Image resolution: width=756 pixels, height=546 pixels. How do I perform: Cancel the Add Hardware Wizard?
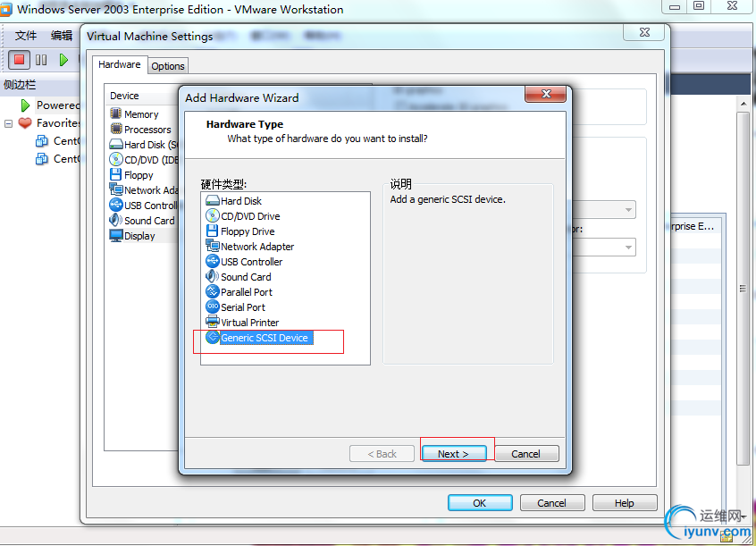pos(526,454)
